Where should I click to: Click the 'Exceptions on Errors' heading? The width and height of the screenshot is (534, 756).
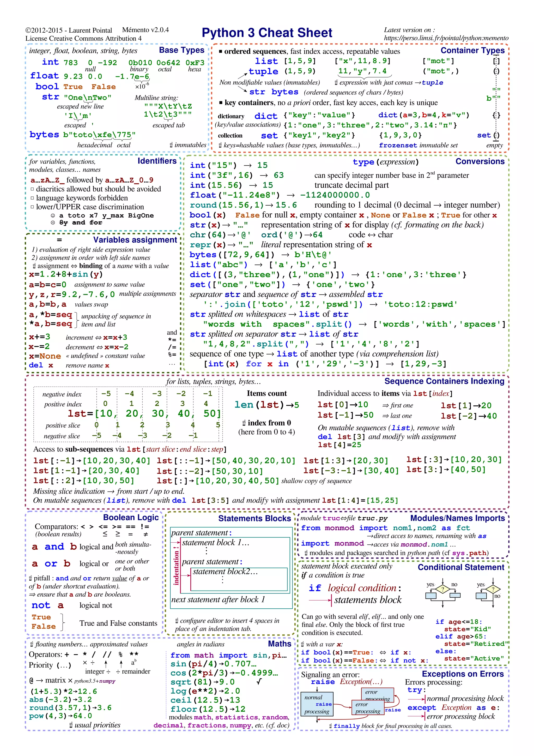[x=463, y=674]
